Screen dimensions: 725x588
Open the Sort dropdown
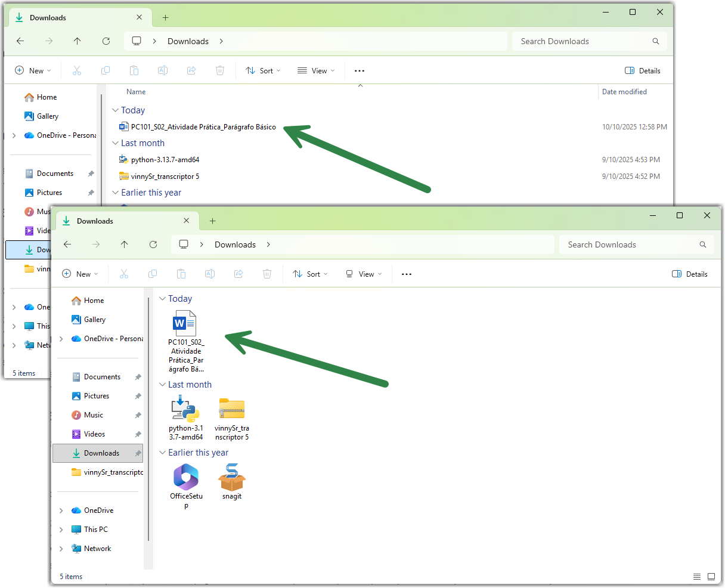[x=310, y=274]
